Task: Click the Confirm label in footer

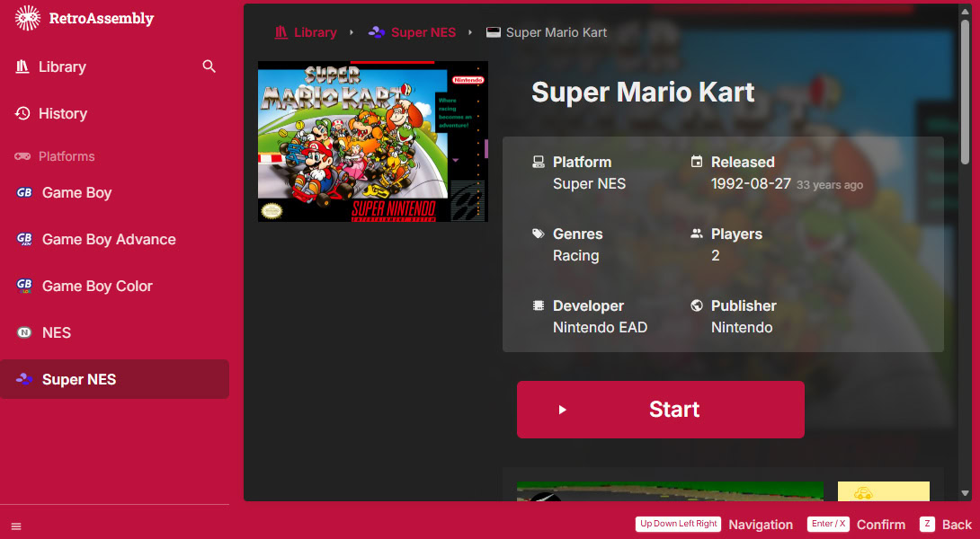Action: coord(880,525)
